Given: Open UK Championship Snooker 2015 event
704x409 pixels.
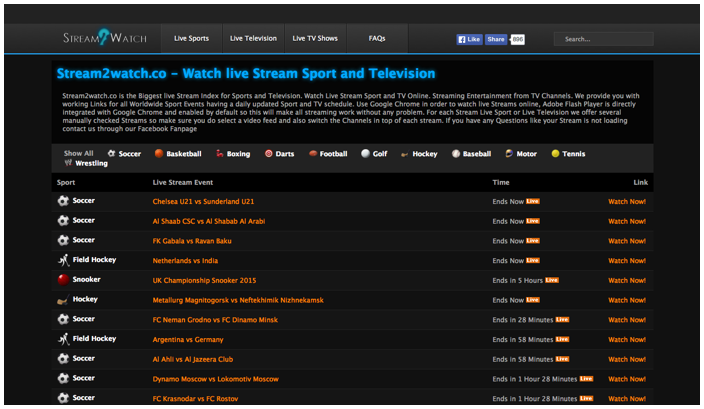Looking at the screenshot, I should click(x=204, y=281).
